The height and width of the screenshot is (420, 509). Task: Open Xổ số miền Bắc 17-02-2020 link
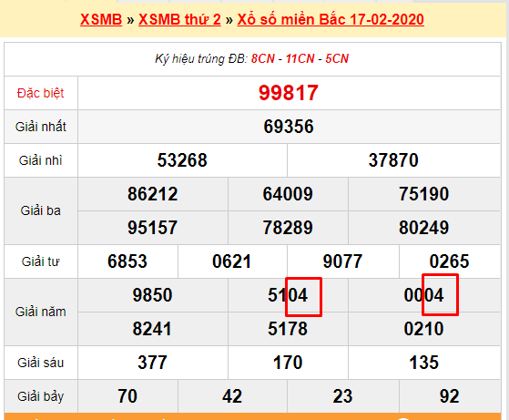[331, 19]
